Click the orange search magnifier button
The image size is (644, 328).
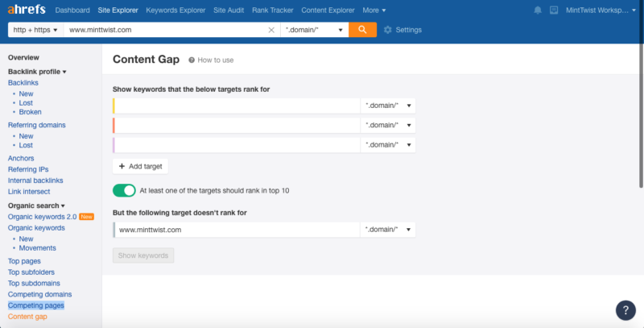tap(362, 30)
